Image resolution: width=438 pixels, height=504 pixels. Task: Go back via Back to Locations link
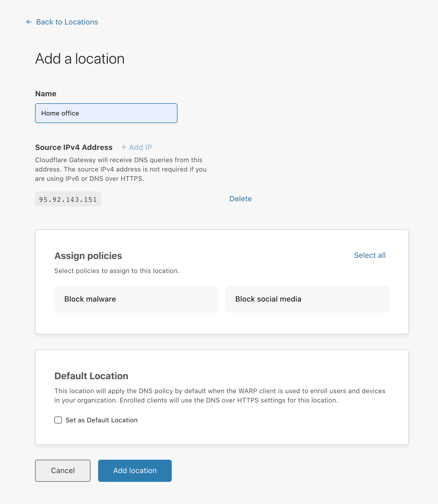[x=67, y=22]
